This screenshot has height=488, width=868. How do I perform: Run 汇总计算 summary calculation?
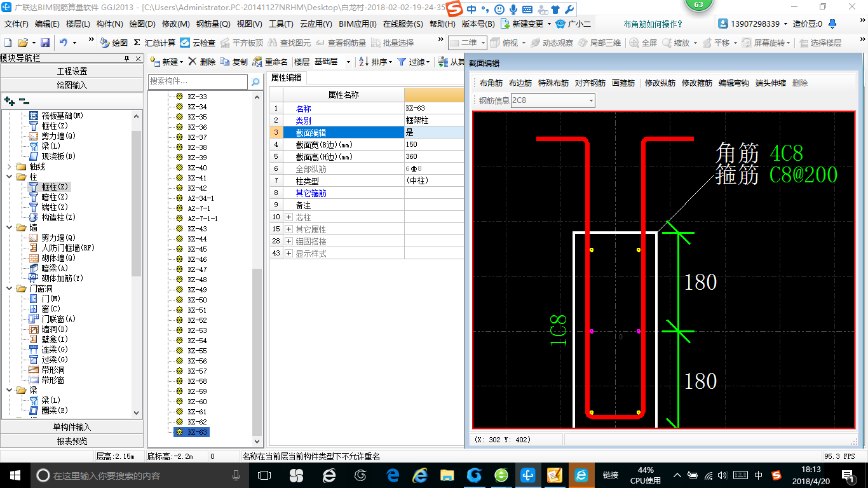click(x=154, y=43)
